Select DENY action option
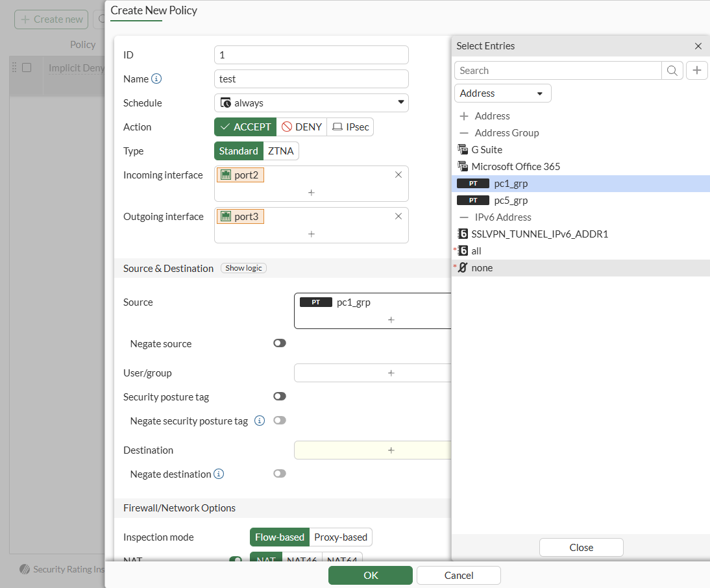The height and width of the screenshot is (588, 710). [x=301, y=127]
